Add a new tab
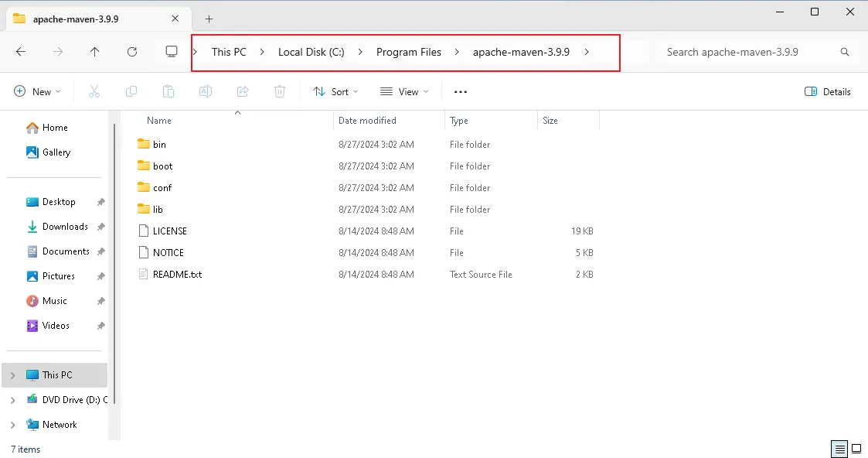The width and height of the screenshot is (868, 458). [x=209, y=19]
